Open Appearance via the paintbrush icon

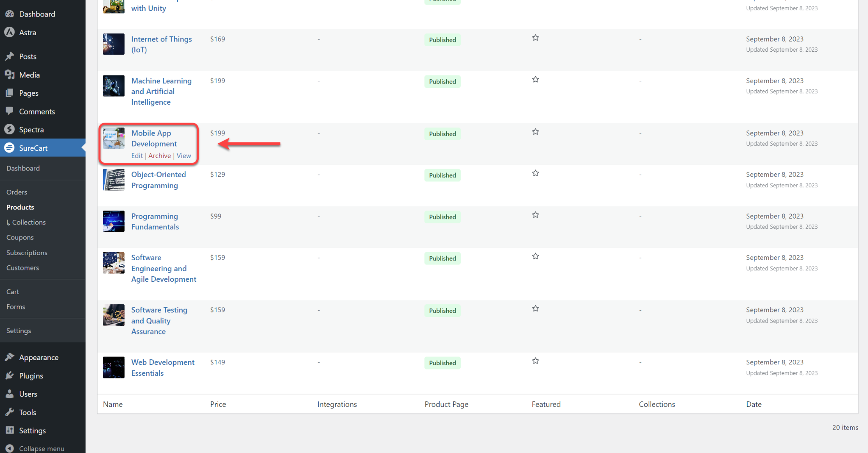[x=9, y=357]
